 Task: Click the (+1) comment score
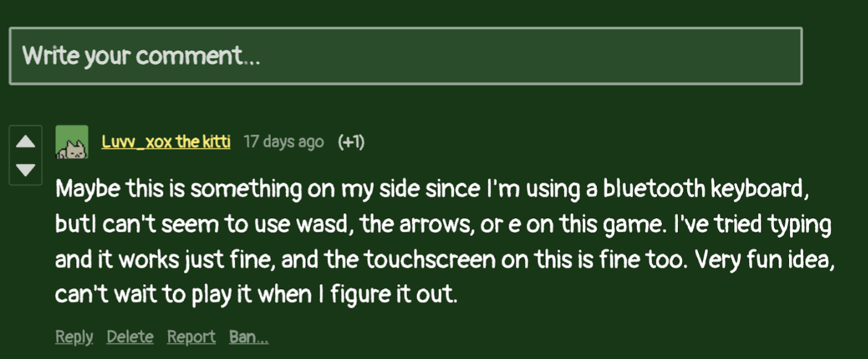click(351, 142)
